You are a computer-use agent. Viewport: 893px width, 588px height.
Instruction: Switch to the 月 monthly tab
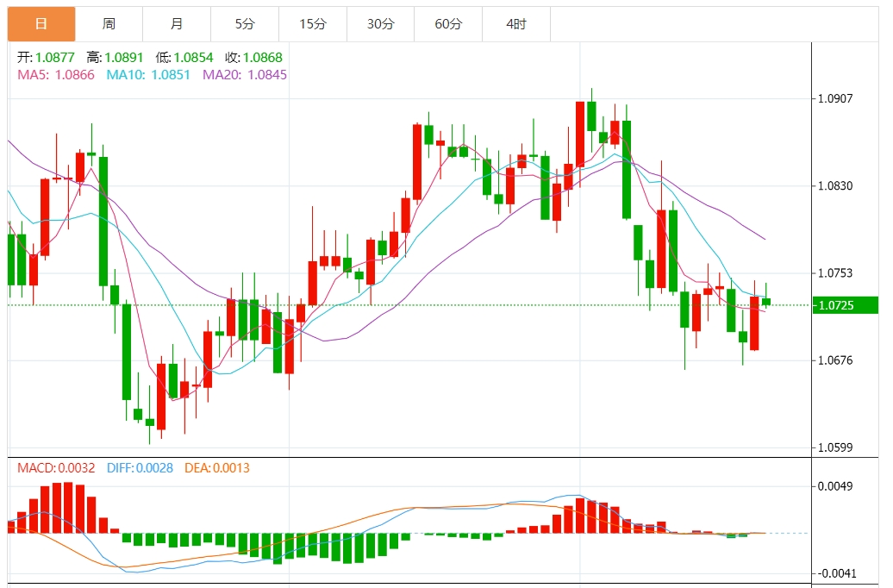click(x=177, y=24)
